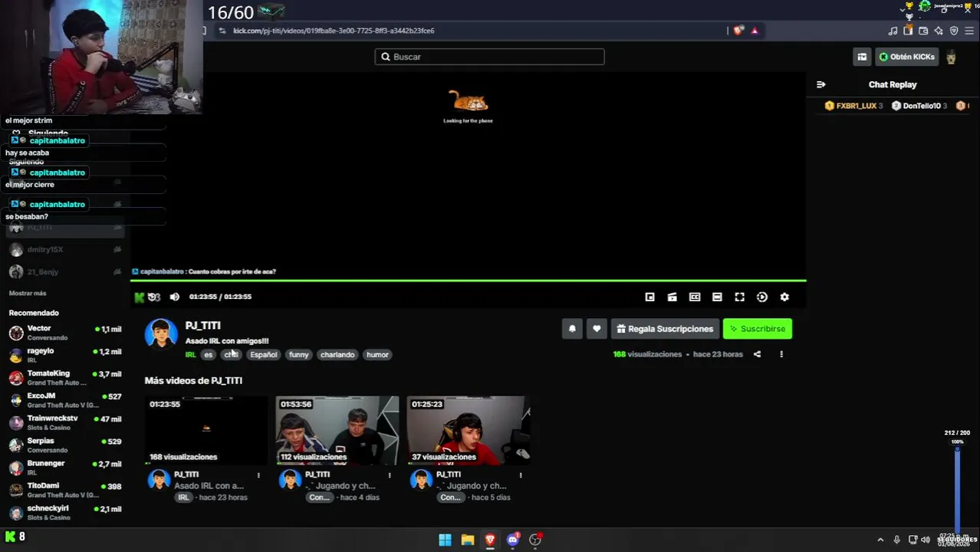Select the IRL category link
The height and width of the screenshot is (552, 980).
pyautogui.click(x=190, y=355)
